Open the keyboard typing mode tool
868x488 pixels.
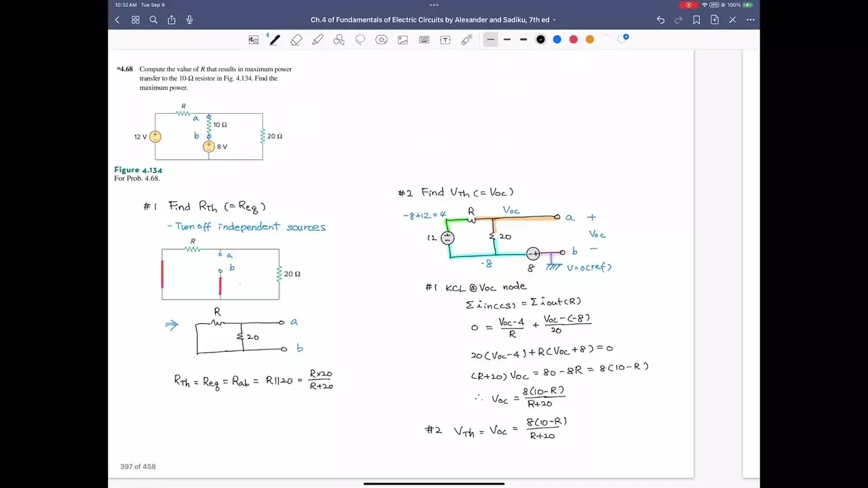pyautogui.click(x=424, y=40)
